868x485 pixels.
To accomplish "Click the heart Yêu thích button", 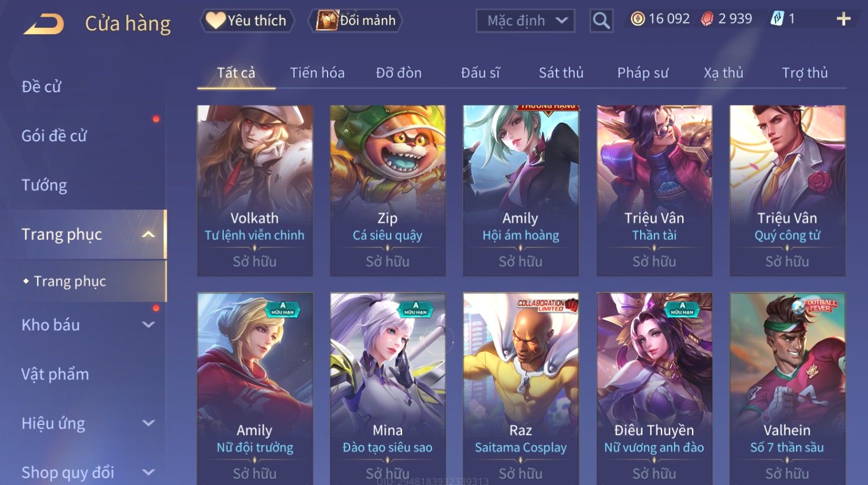I will (247, 21).
